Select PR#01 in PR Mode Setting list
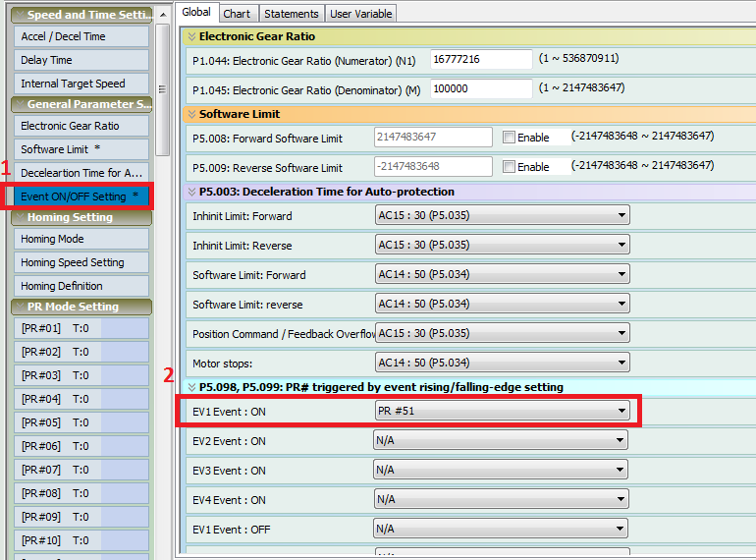 (x=81, y=328)
